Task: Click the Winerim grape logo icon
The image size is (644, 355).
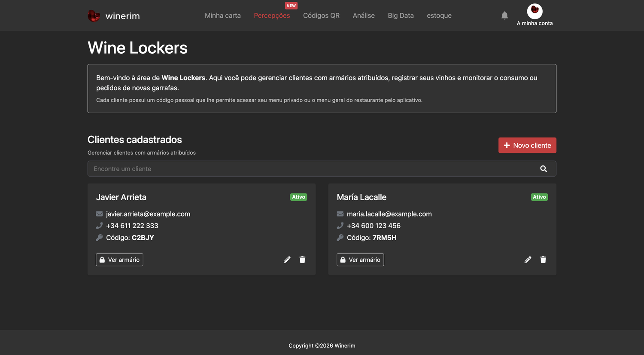Action: pos(94,16)
